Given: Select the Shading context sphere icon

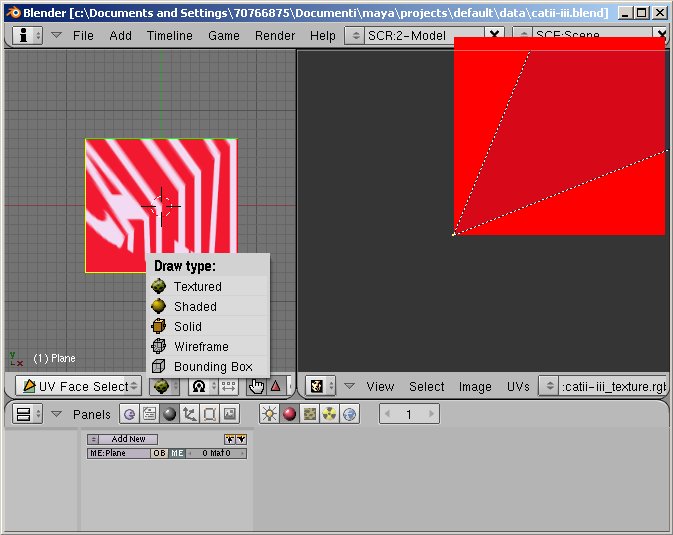Looking at the screenshot, I should tap(170, 414).
